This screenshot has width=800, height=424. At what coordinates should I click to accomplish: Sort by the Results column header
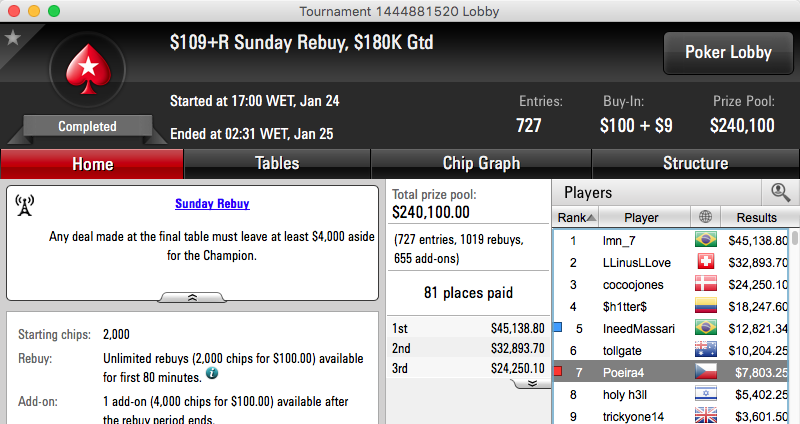click(x=757, y=217)
